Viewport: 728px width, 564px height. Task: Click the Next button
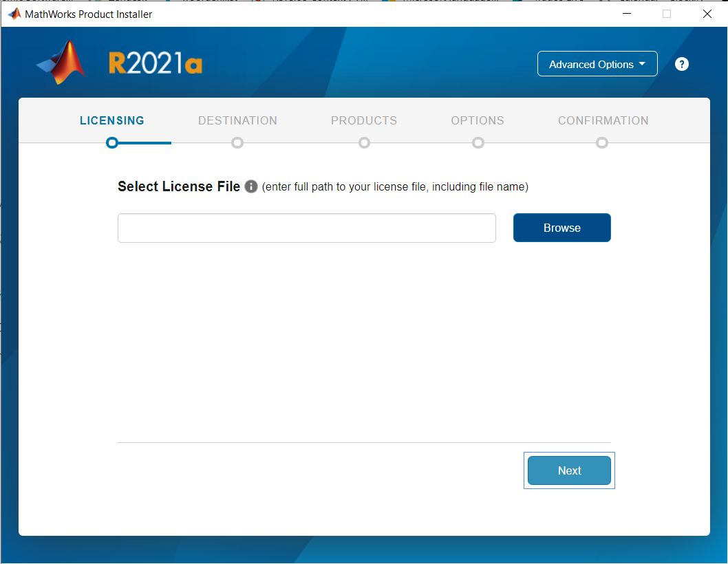click(569, 470)
